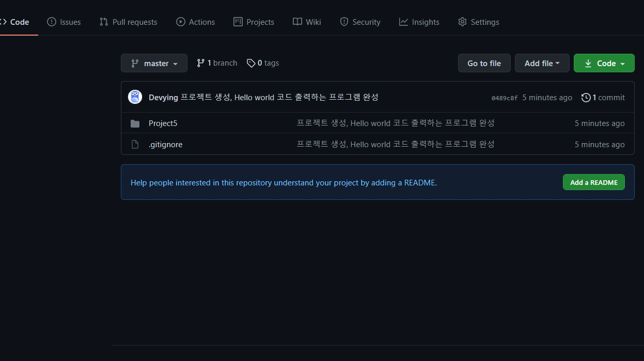Click the Issues circle icon

(x=52, y=22)
